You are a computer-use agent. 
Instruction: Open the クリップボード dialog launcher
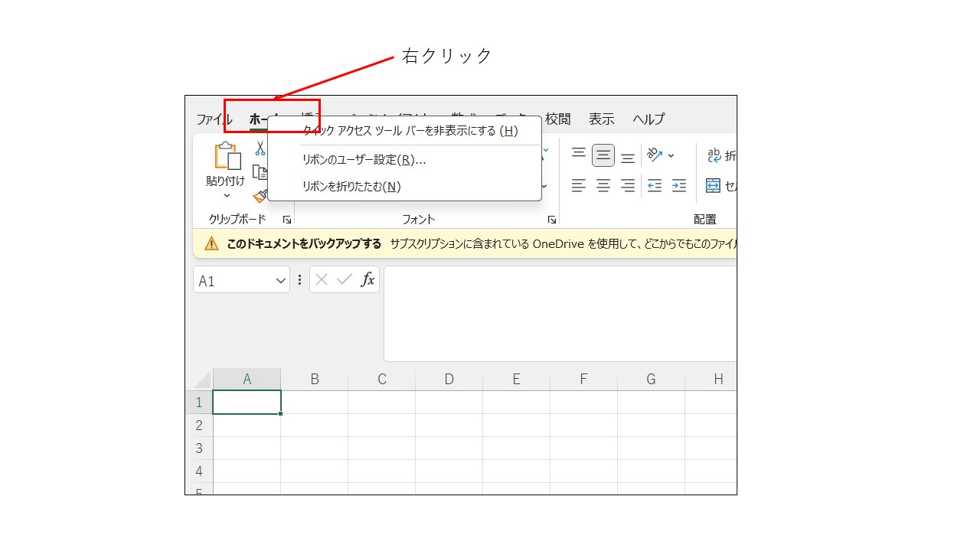(x=287, y=220)
